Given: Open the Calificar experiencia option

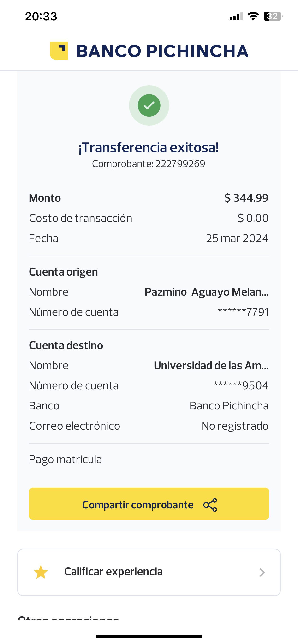Looking at the screenshot, I should pyautogui.click(x=114, y=572).
